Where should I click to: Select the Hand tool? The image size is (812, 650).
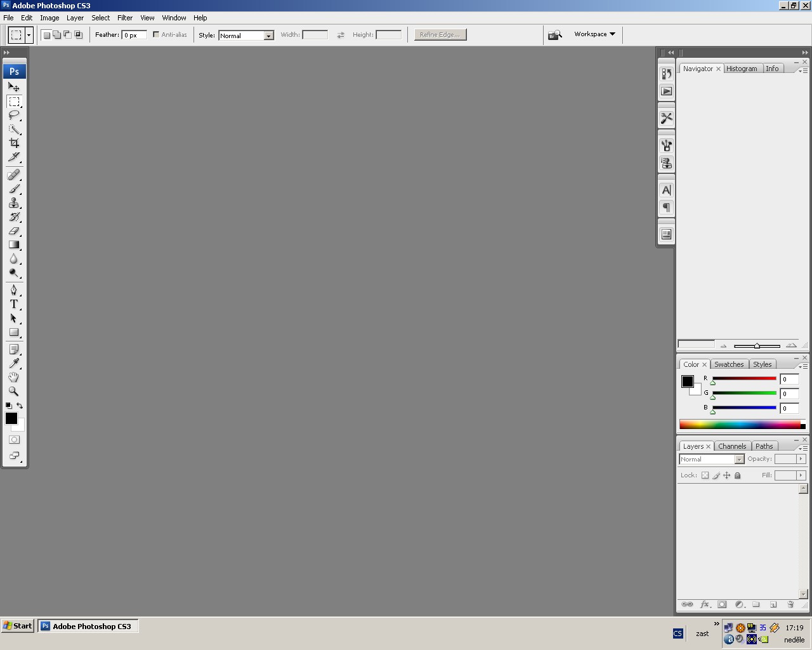pyautogui.click(x=14, y=377)
